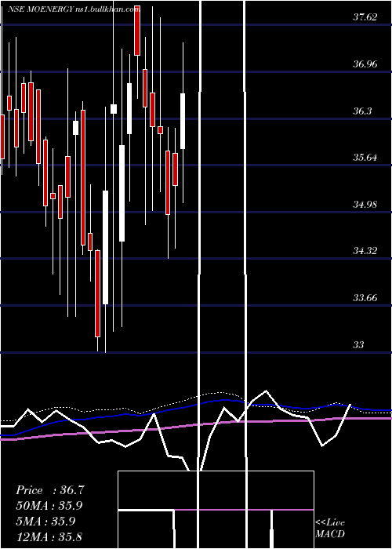Click the 12MA : 35.8 readout
Image resolution: width=392 pixels, height=549 pixels.
[x=49, y=536]
